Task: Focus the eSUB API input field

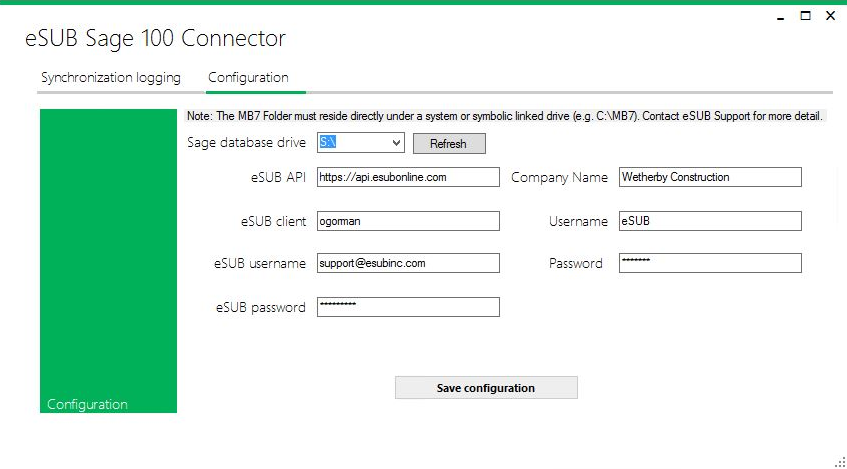Action: 408,177
